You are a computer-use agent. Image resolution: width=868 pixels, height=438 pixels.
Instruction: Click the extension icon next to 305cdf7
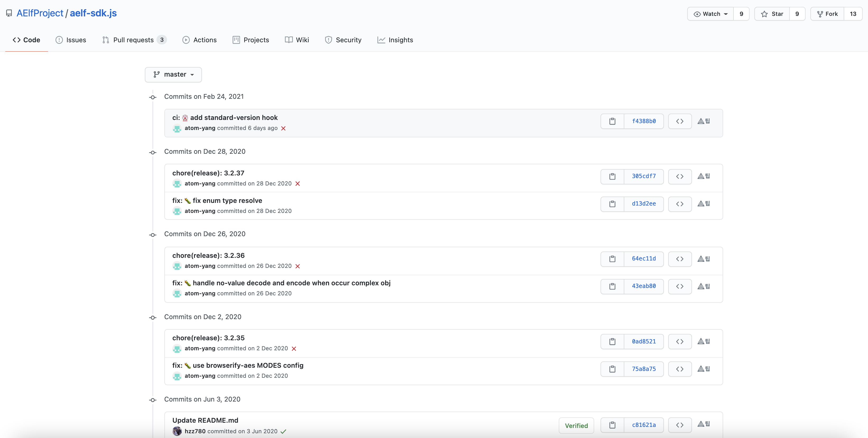pos(704,176)
